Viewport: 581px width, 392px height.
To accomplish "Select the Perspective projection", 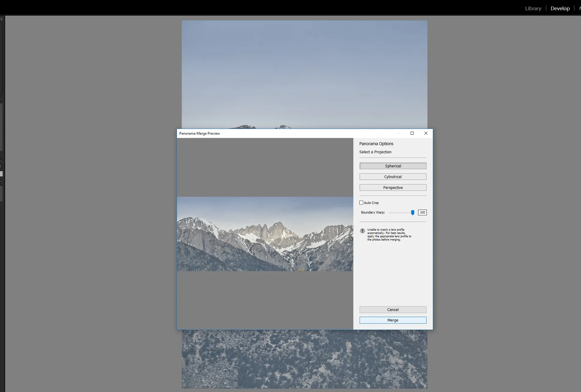I will point(393,187).
